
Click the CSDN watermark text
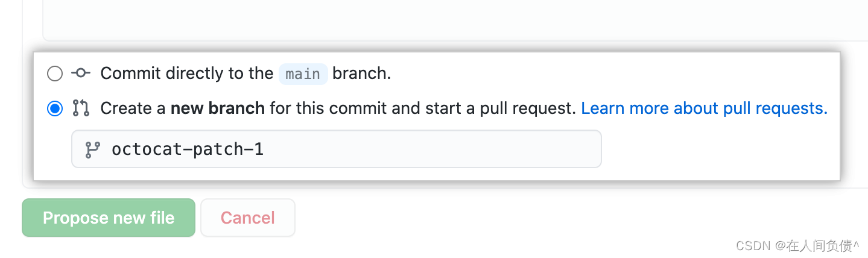(797, 245)
